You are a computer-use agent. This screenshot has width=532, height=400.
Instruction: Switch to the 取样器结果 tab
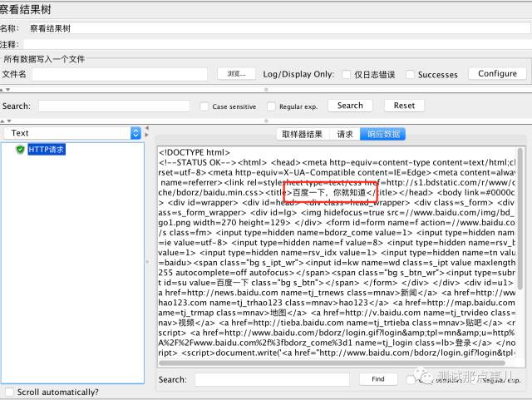click(x=302, y=135)
